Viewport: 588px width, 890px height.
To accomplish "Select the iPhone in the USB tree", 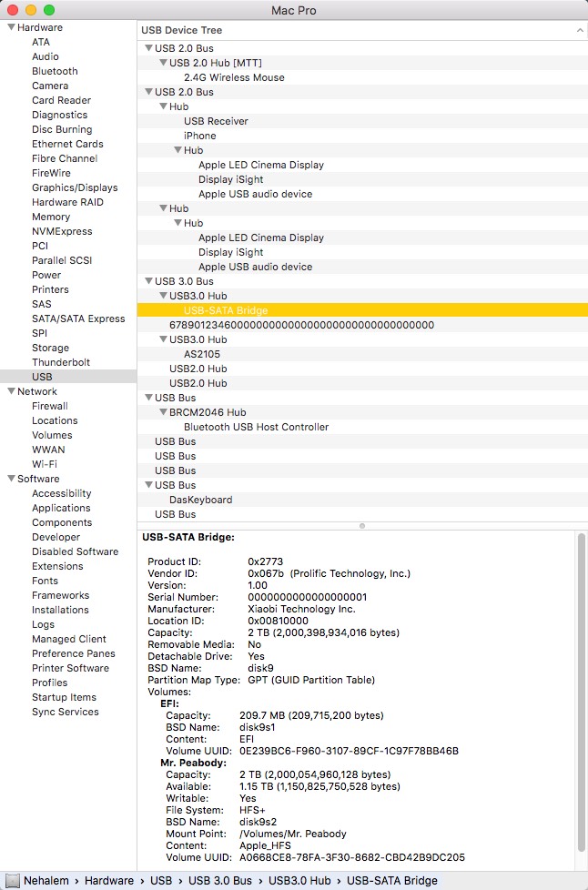I will tap(362, 136).
